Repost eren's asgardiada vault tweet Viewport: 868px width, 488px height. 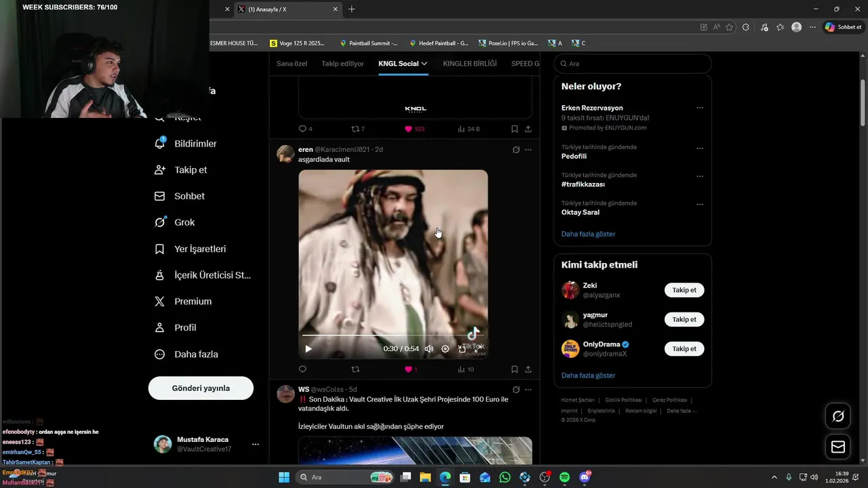click(x=355, y=369)
